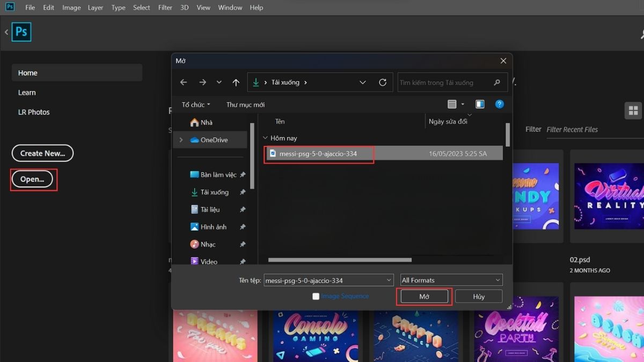Open the Help menu
Image resolution: width=644 pixels, height=362 pixels.
(x=257, y=8)
